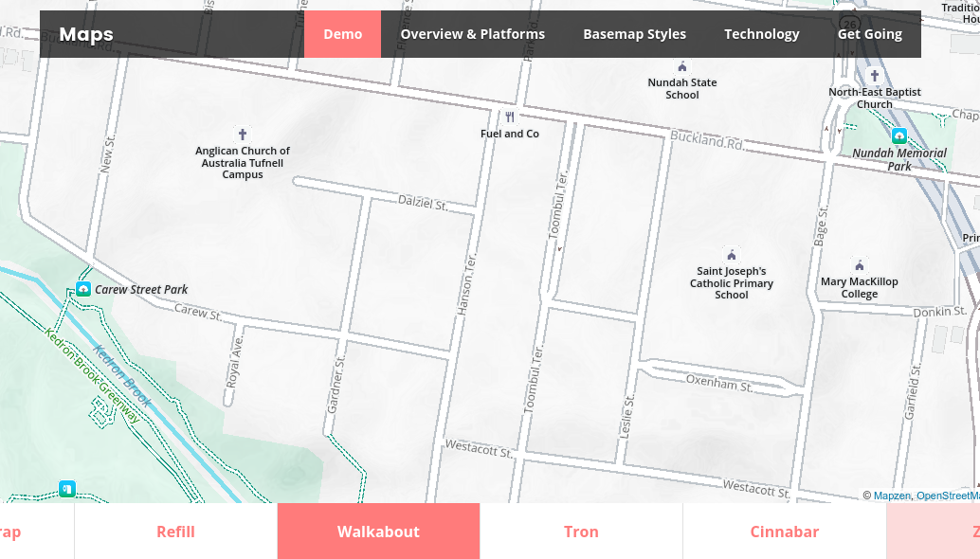Click Saint Joseph's Catholic Primary School marker
Screen dimensions: 980x559
(731, 253)
